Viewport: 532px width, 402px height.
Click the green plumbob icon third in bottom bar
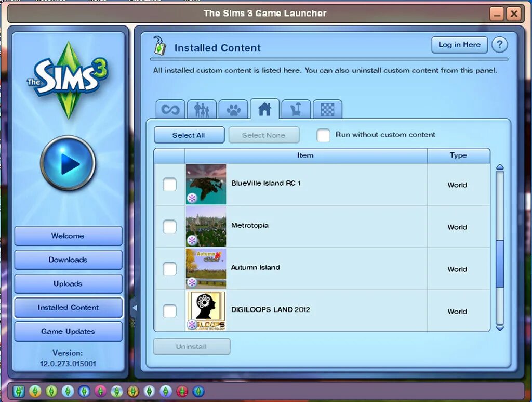pyautogui.click(x=51, y=392)
